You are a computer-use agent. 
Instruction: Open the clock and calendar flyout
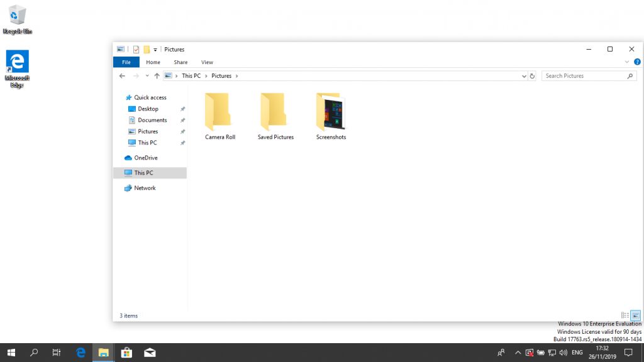[x=602, y=353]
